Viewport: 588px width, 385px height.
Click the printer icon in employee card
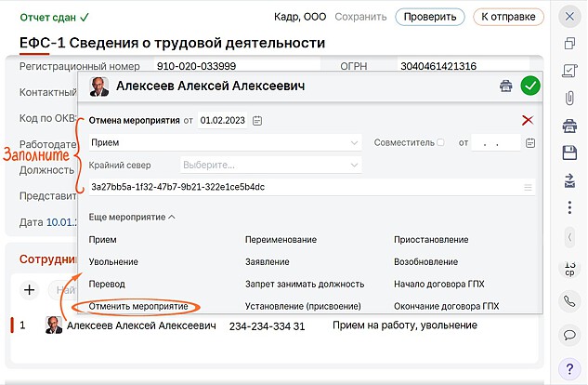pyautogui.click(x=506, y=86)
